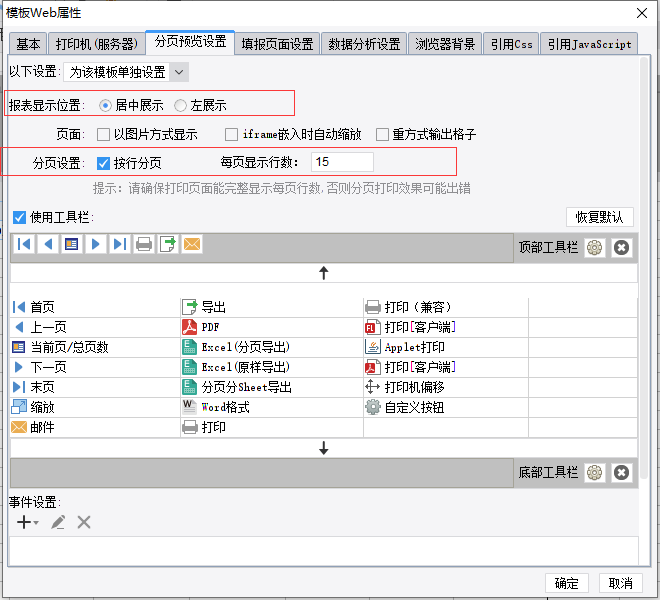Switch to the 引用JavaScript tab
This screenshot has height=600, width=660.
coord(589,44)
